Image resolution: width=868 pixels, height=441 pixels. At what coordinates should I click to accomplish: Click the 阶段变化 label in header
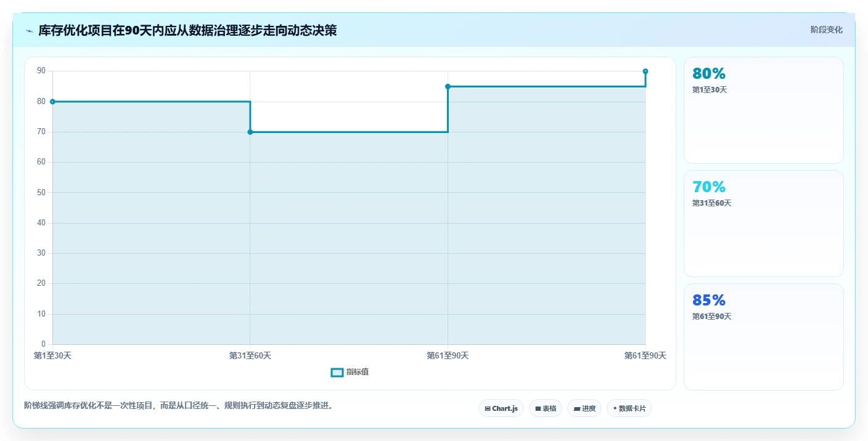pyautogui.click(x=827, y=30)
